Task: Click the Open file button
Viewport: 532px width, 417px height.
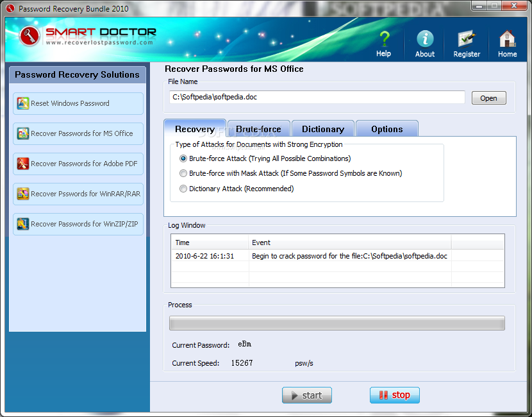Action: tap(488, 98)
